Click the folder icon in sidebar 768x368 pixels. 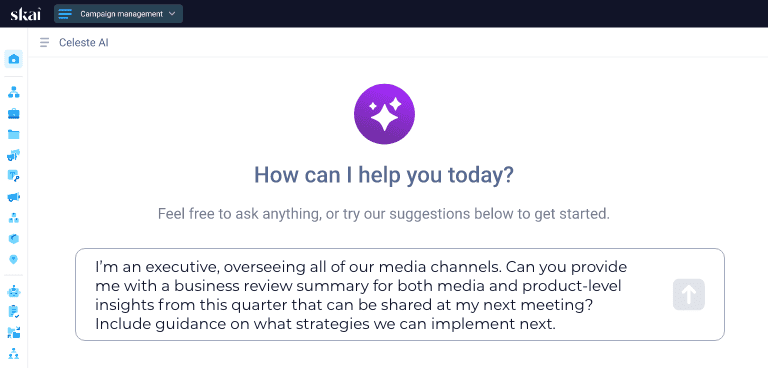14,134
